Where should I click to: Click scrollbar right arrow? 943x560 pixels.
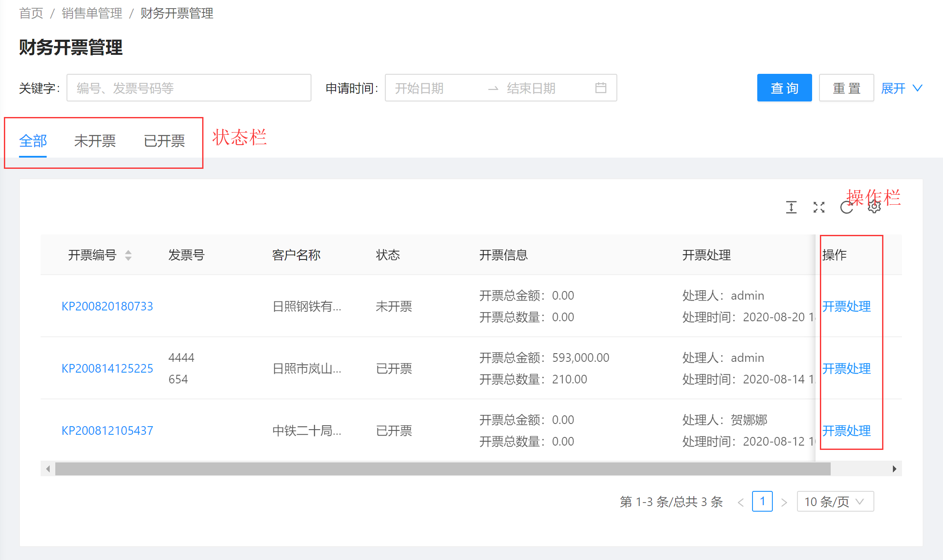pos(894,469)
